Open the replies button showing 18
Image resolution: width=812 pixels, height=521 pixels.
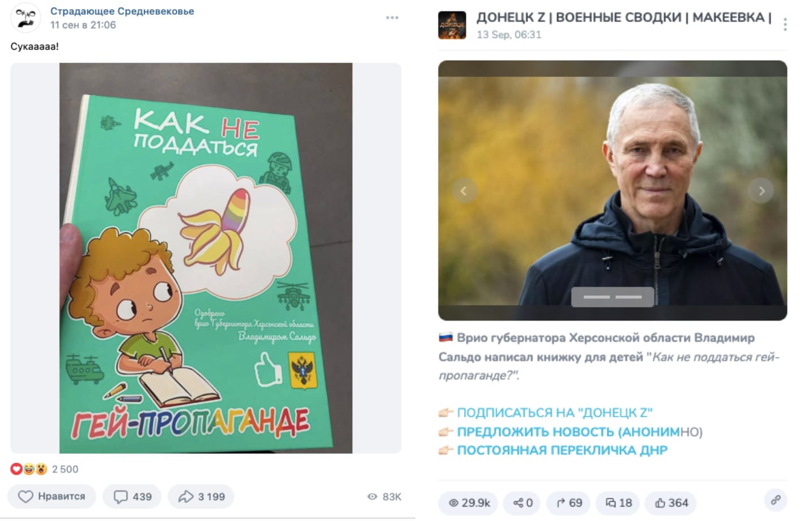point(618,503)
